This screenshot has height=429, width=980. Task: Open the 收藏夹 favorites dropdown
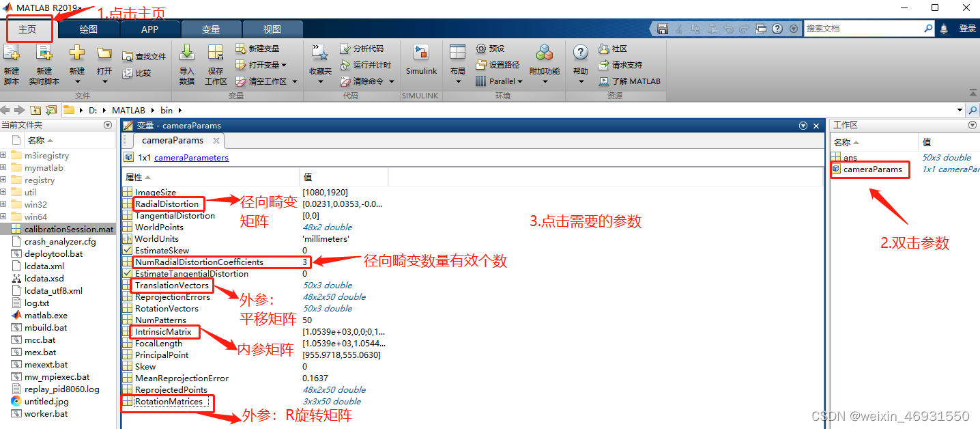pyautogui.click(x=320, y=81)
